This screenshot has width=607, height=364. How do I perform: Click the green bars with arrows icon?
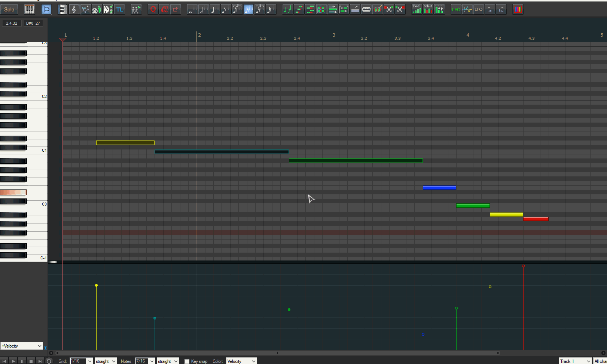click(332, 9)
